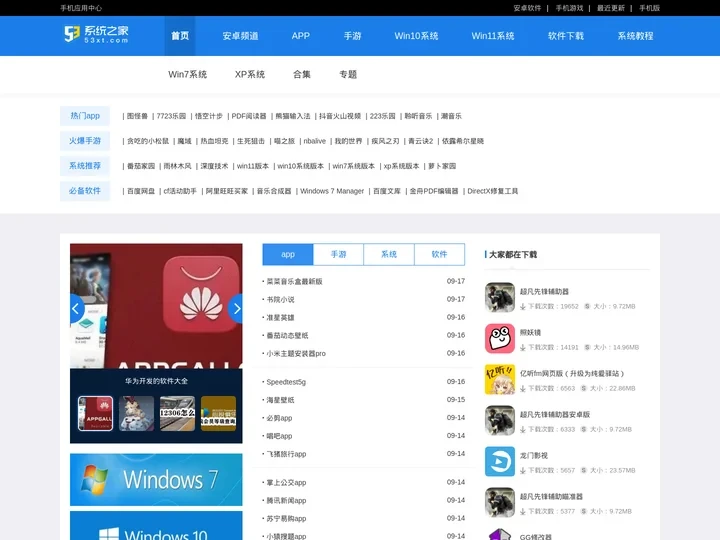The image size is (720, 540).
Task: Open the 腾讯新闻app list entry
Action: click(286, 501)
